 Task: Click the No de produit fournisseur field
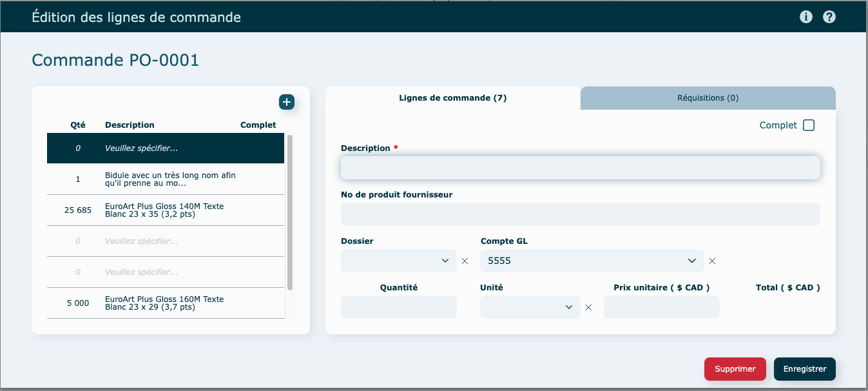[580, 214]
